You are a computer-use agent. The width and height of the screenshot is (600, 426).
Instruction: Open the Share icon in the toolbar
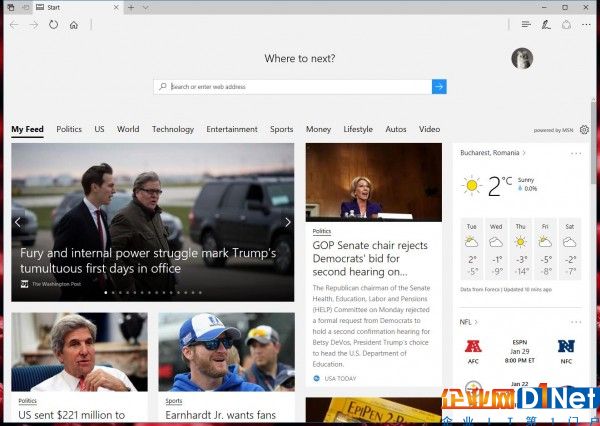(566, 24)
